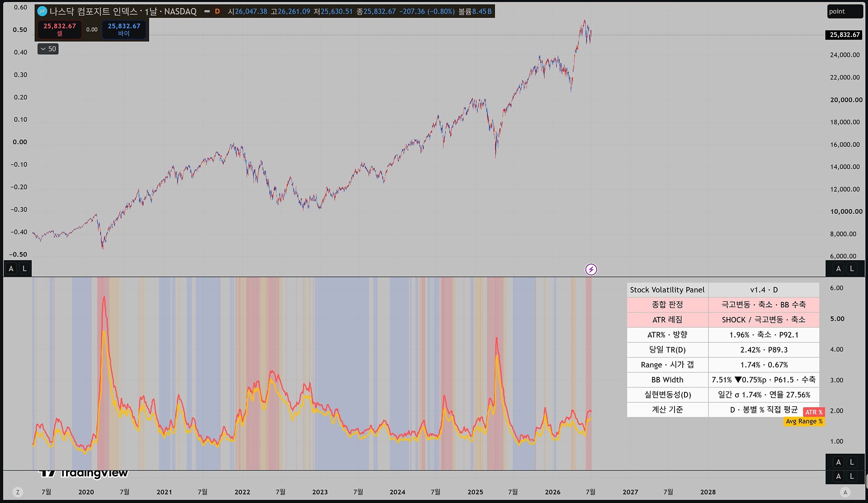Screen dimensions: 868x503
Task: Click the blue buy button 25,832.67 바이
Action: point(124,29)
